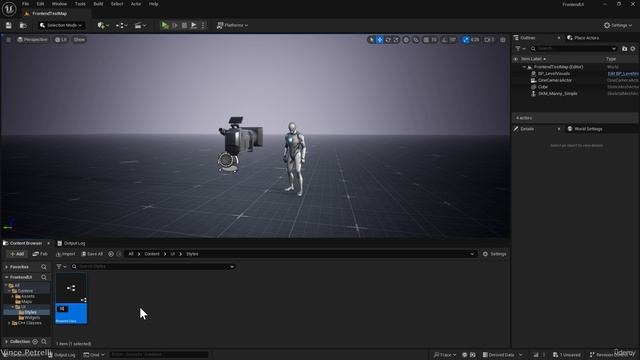Open the Build menu
This screenshot has height=360, width=640.
[98, 4]
